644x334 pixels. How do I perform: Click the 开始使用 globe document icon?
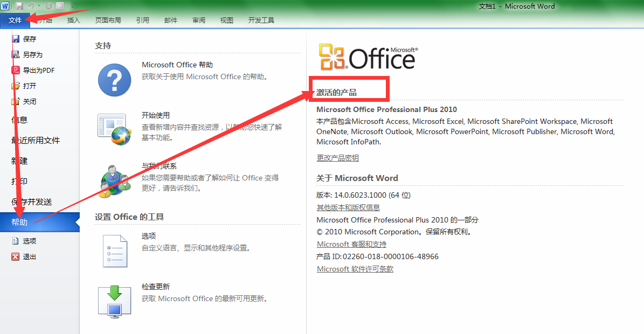pos(115,130)
